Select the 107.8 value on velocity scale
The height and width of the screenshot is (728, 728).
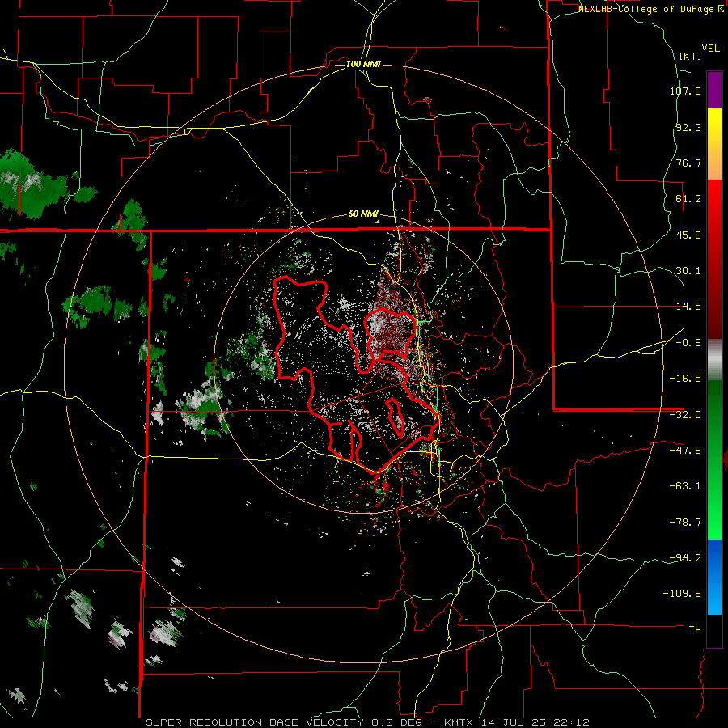[x=685, y=91]
